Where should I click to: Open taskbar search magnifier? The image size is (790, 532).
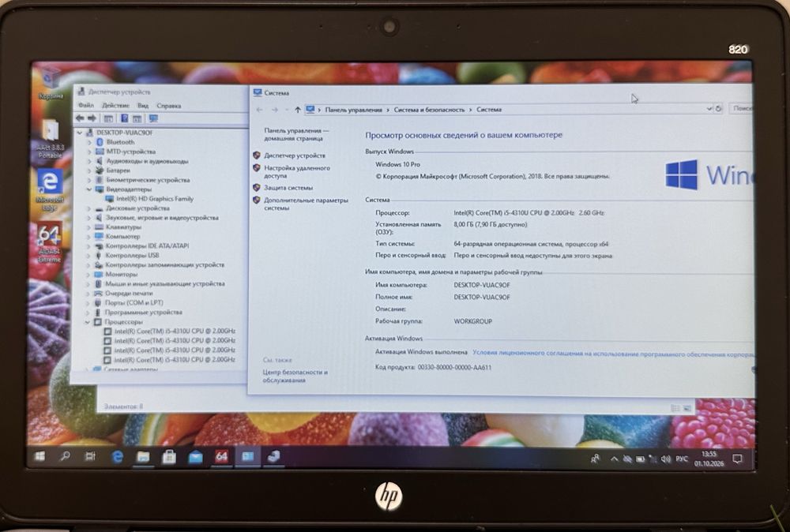coord(65,456)
